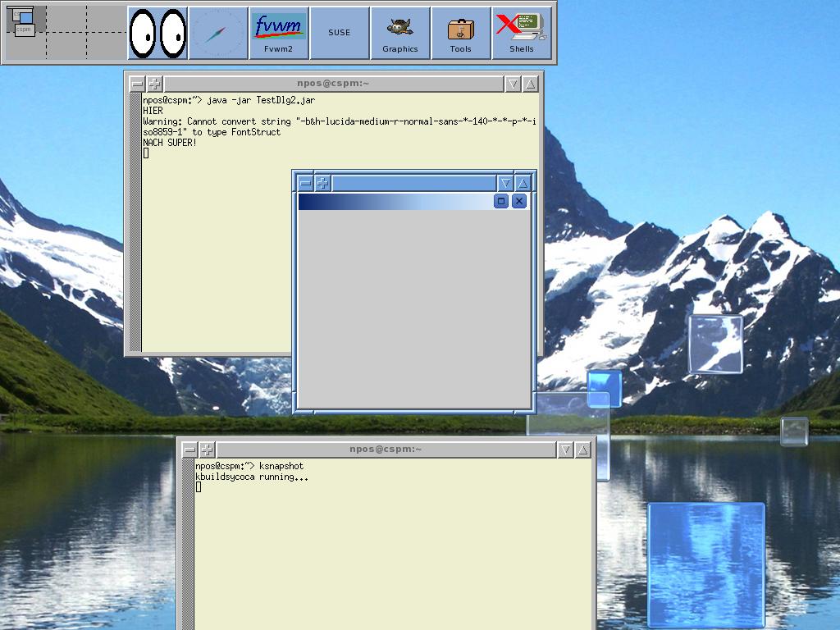
Task: Click the scrollbar of the lower terminal window
Action: [188, 545]
